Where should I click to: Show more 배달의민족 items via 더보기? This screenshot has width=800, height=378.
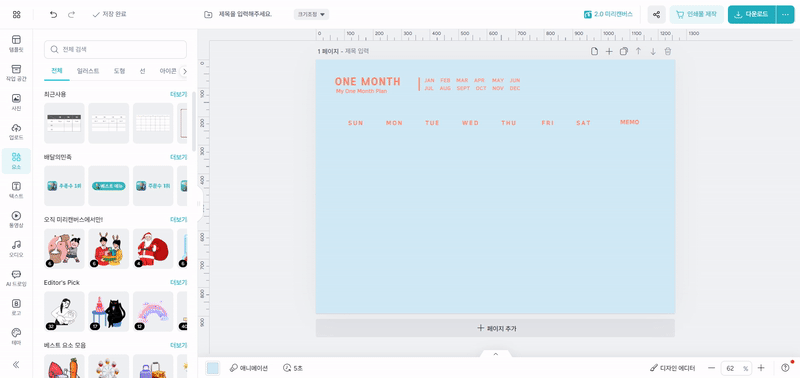pyautogui.click(x=178, y=157)
